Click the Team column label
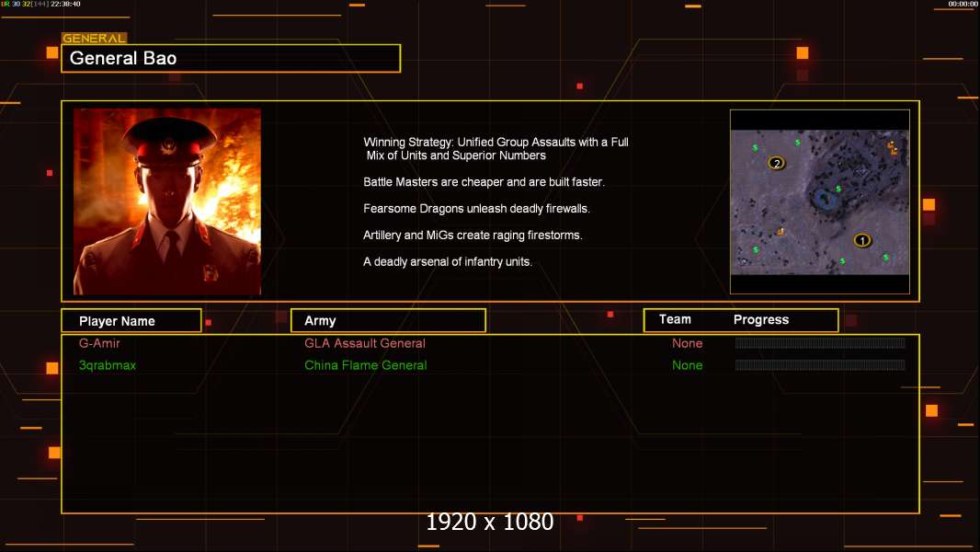The image size is (980, 552). (675, 319)
